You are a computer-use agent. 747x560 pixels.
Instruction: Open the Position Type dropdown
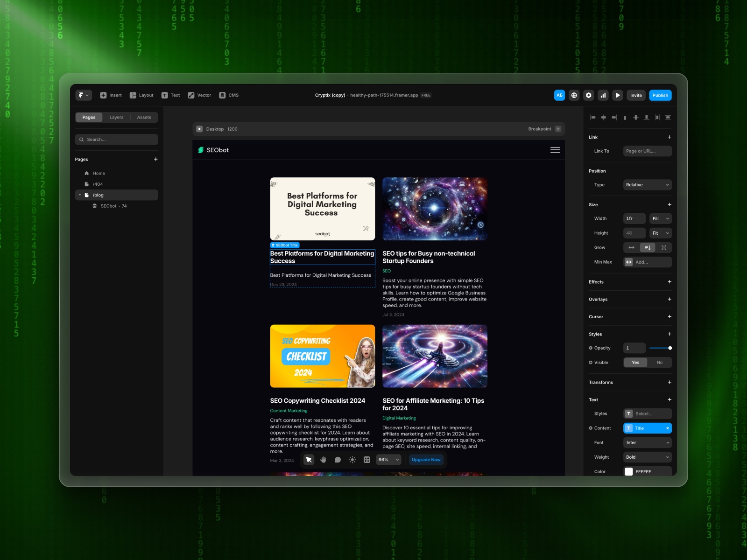pyautogui.click(x=647, y=185)
